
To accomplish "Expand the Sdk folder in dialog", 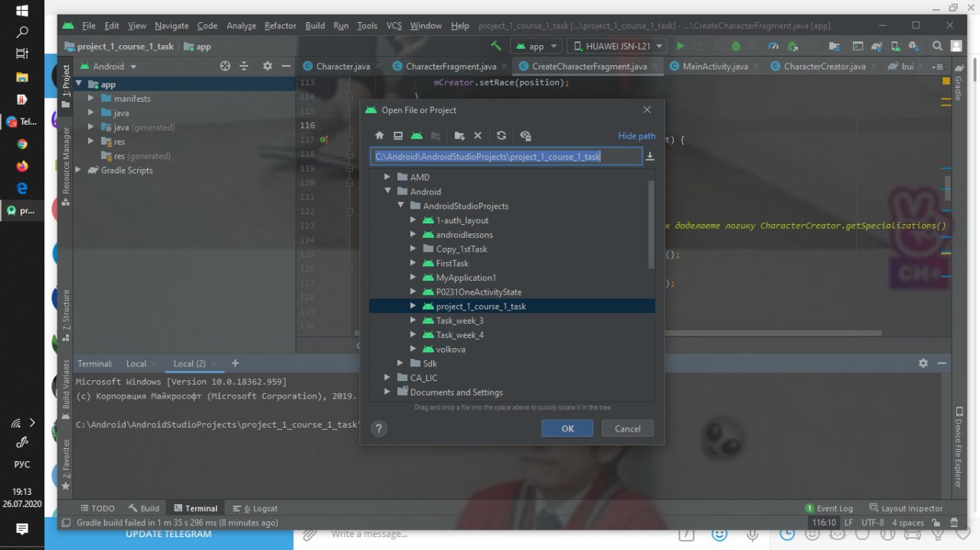I will (401, 363).
